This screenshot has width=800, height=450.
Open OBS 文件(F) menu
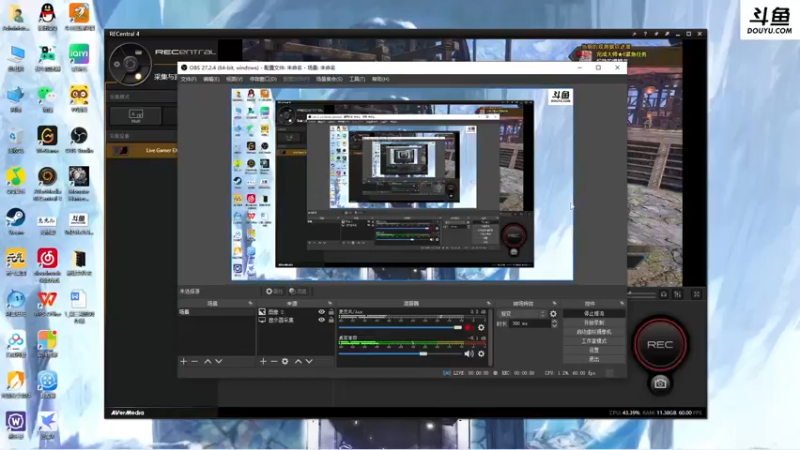coord(189,79)
